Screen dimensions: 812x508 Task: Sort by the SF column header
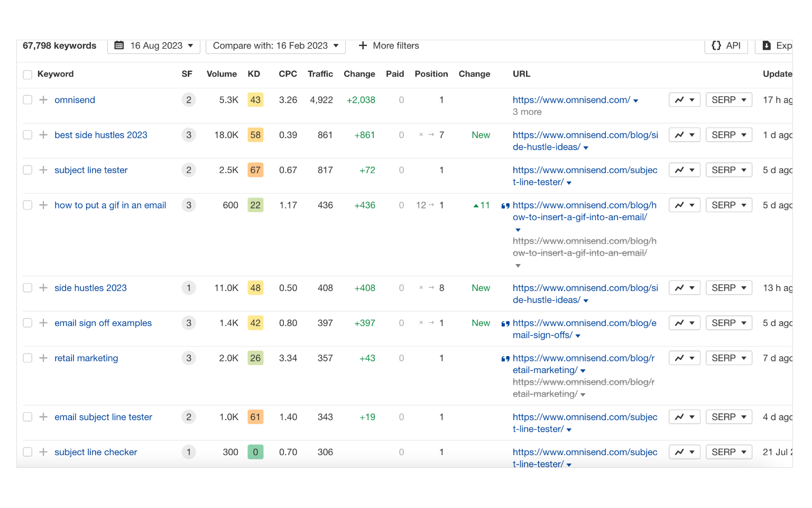(187, 74)
